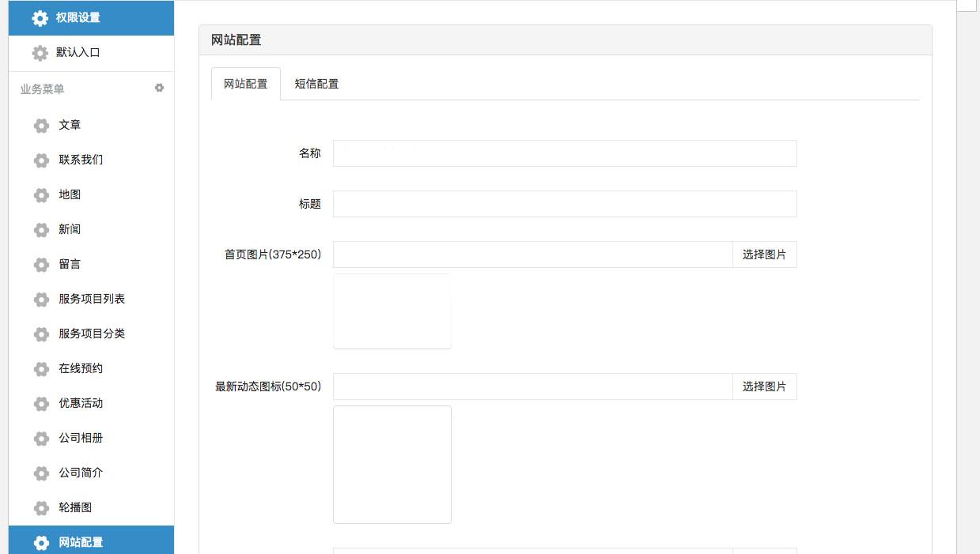Click 选择图片 for 首页图片
Viewport: 980px width, 554px height.
pos(764,254)
